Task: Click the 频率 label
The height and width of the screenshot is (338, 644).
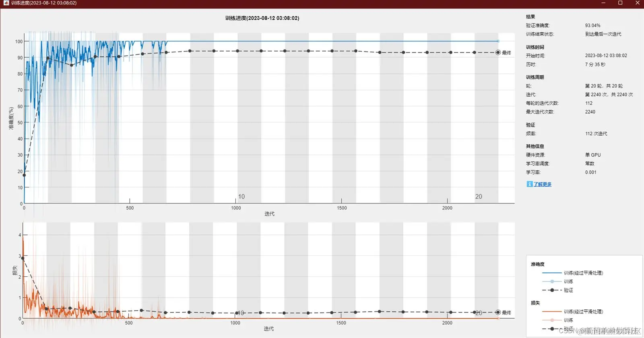Action: [531, 134]
